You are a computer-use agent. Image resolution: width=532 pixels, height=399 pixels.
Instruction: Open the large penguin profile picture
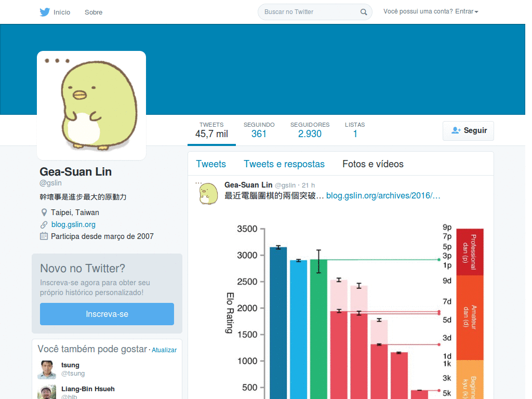tap(91, 105)
